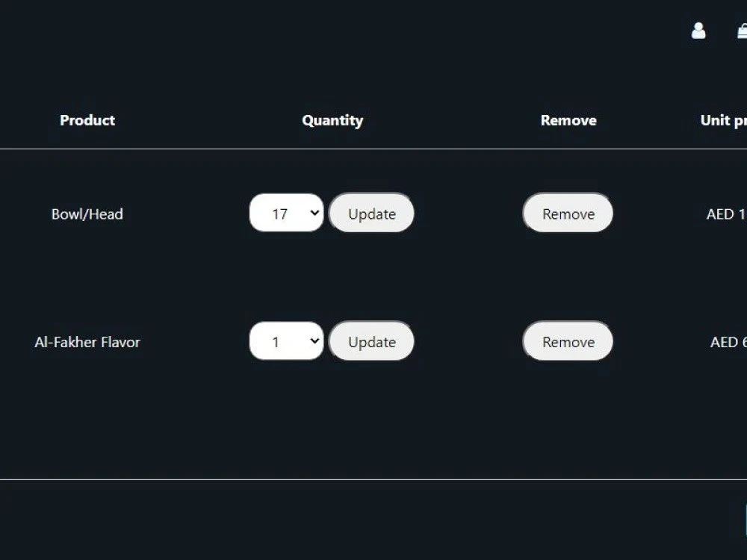Update quantity for Al-Fakher Flavor

click(371, 341)
